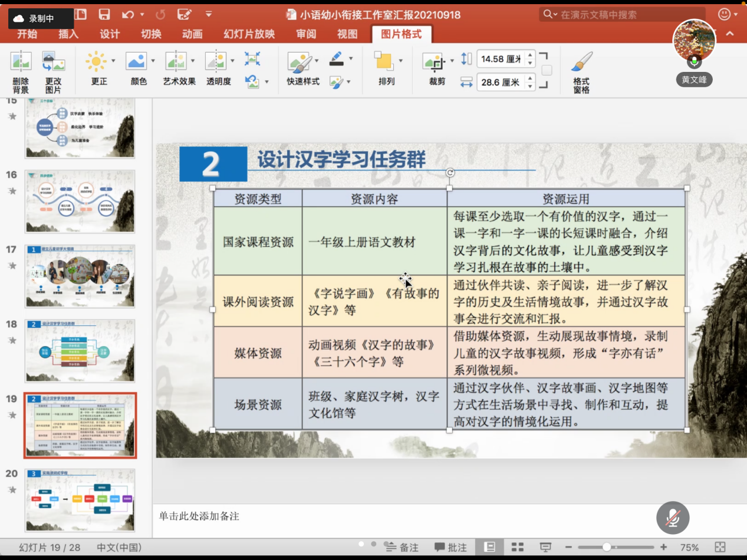Open Reset Picture dropdown arrow
Image resolution: width=747 pixels, height=560 pixels.
(x=266, y=82)
